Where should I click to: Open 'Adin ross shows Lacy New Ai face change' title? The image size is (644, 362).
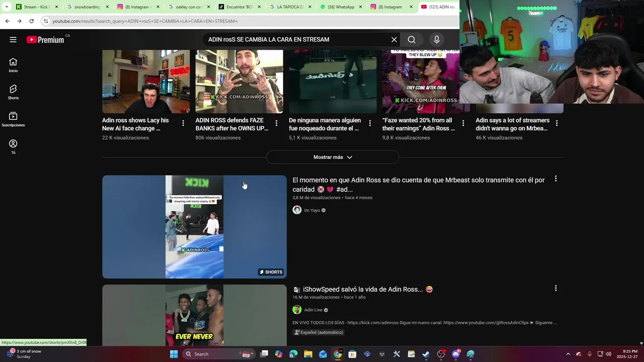[x=135, y=124]
